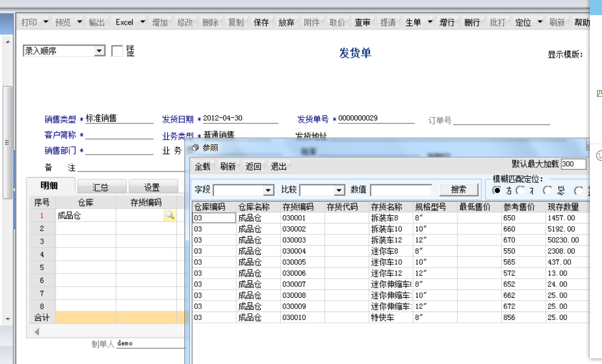Click 全载 in the 参照 dialog
This screenshot has width=602, height=364.
coord(202,166)
